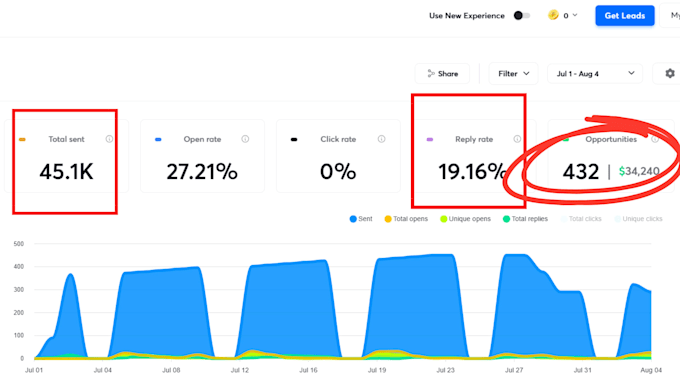
Task: Click the info icon on Total sent card
Action: [109, 139]
